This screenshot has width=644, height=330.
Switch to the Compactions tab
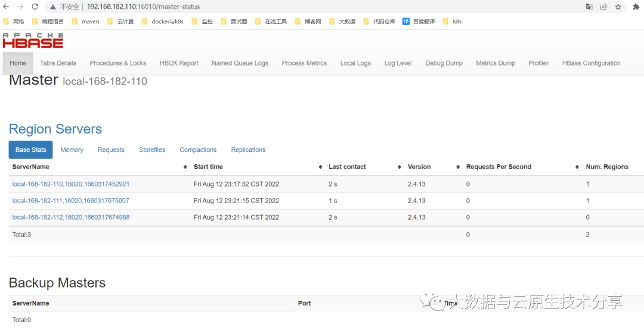198,150
